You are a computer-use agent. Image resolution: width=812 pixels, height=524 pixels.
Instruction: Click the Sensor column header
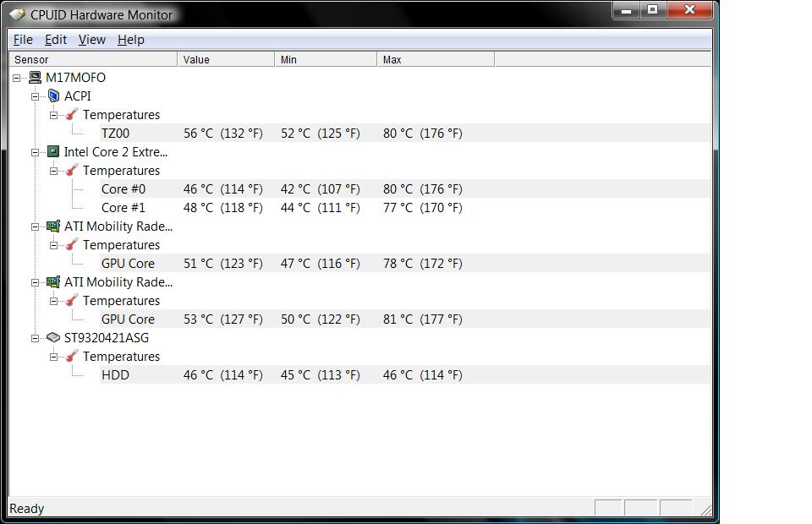[x=93, y=59]
